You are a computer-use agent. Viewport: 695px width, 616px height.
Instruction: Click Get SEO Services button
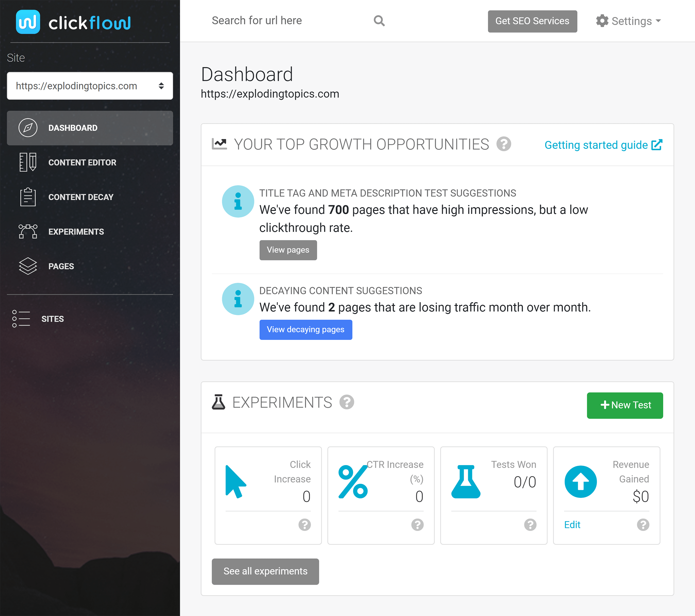tap(531, 20)
